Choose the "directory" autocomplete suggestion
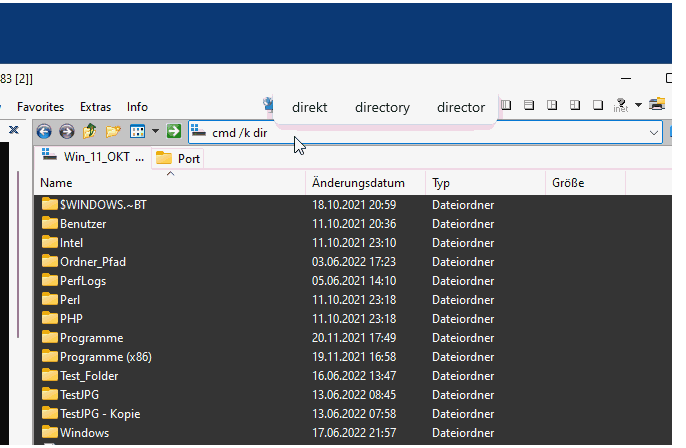Viewport: 686px width, 448px height. coord(382,108)
